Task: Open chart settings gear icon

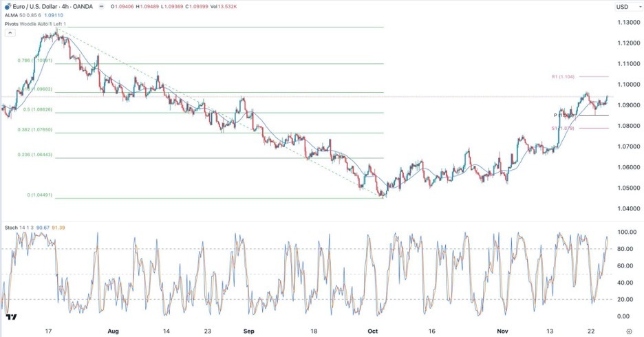Action: pos(628,331)
